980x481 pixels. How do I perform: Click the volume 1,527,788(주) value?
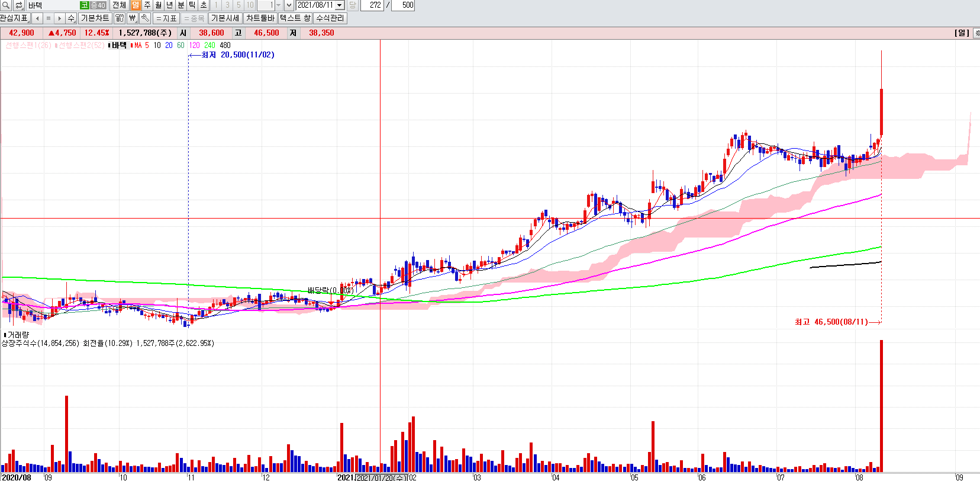click(x=146, y=33)
